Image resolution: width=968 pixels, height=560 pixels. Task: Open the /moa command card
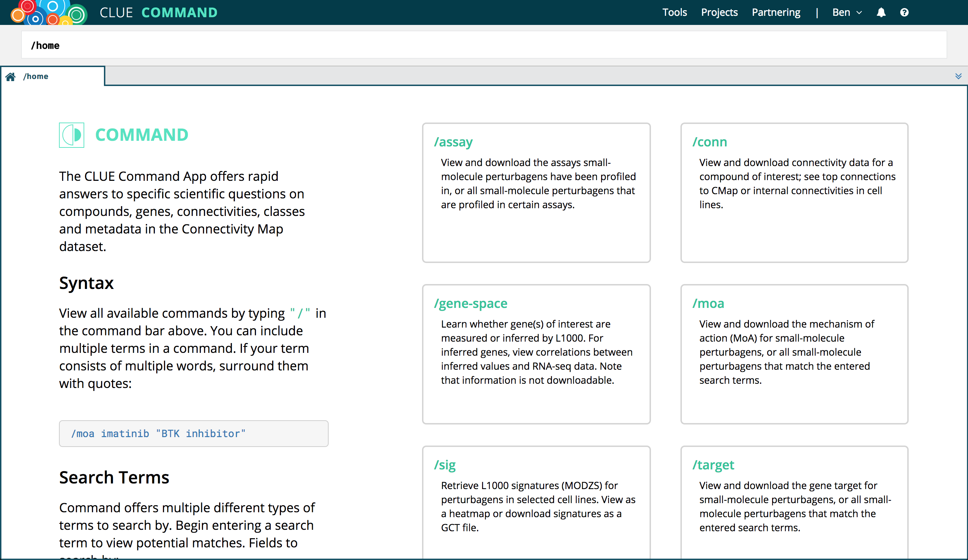coord(794,354)
